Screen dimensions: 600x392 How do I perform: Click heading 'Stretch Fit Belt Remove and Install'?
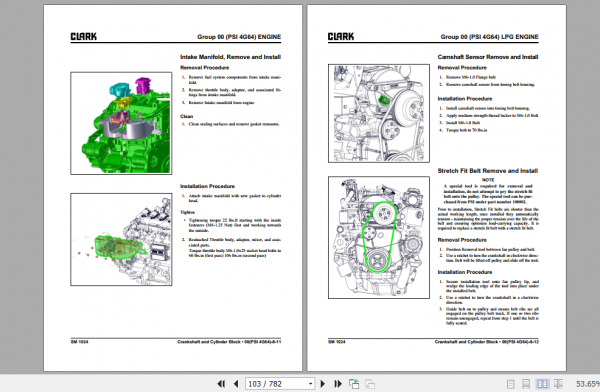pos(488,171)
